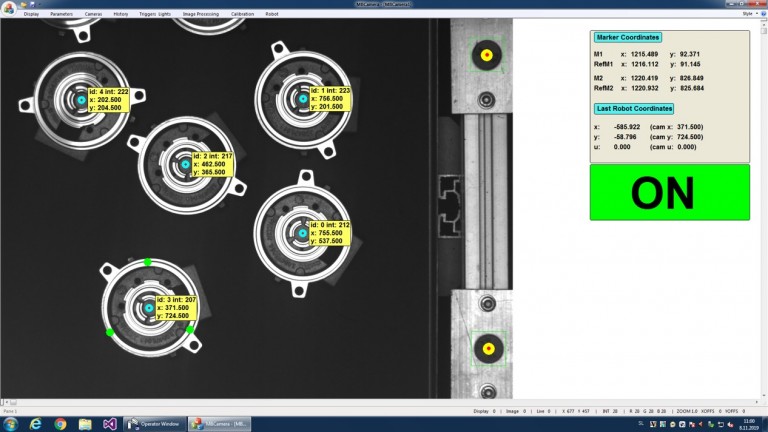Select the cam y 724.500 readout
The height and width of the screenshot is (432, 768).
(676, 137)
